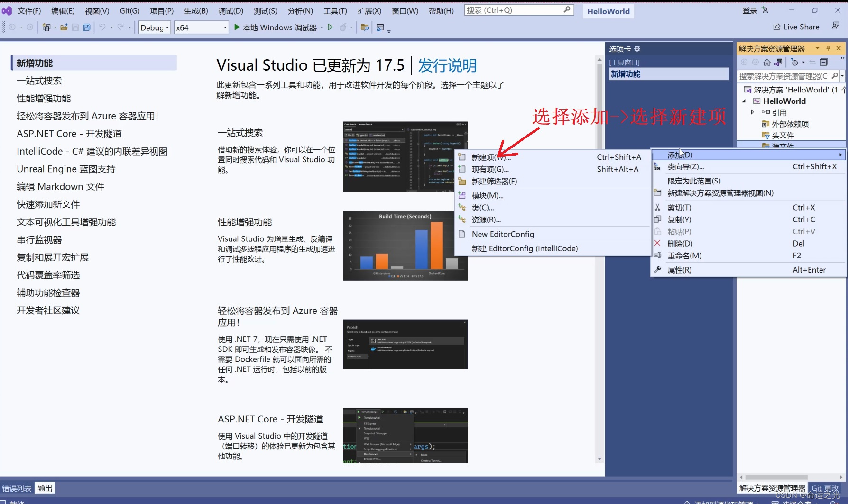Click switch views icon in Solution Explorer
The height and width of the screenshot is (504, 848).
(x=778, y=62)
